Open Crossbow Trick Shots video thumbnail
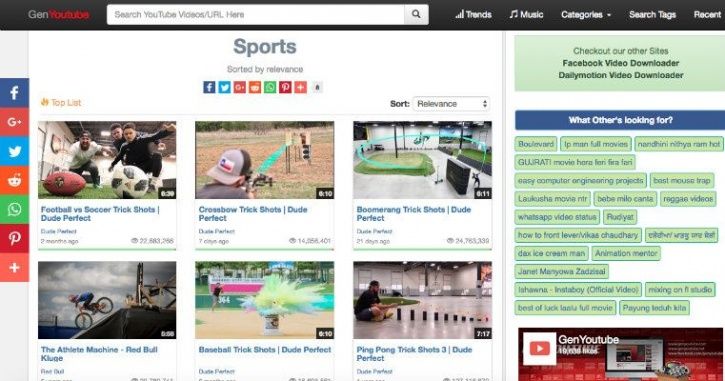Screen dimensions: 725x381 (264, 160)
